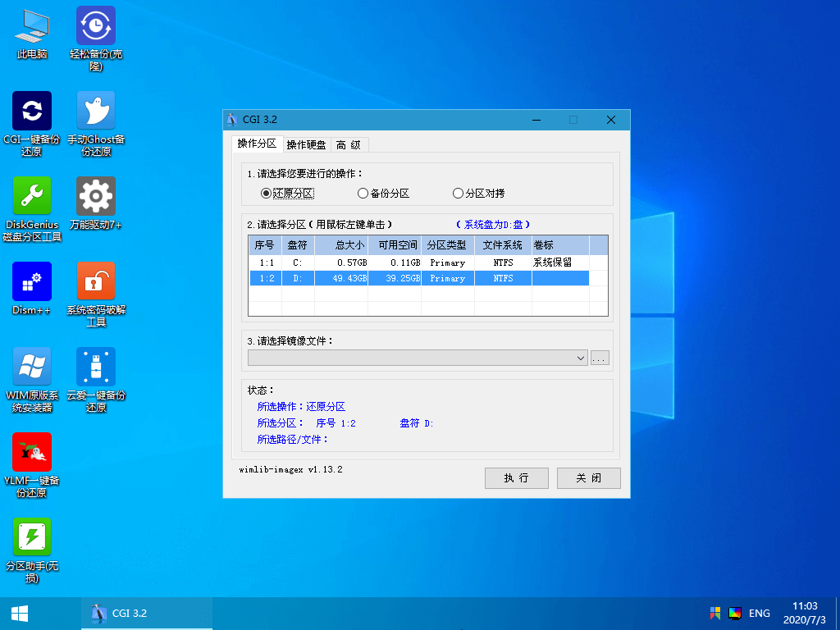Open the 手动Ghost备份还原 desktop icon
This screenshot has height=630, width=840.
(96, 111)
